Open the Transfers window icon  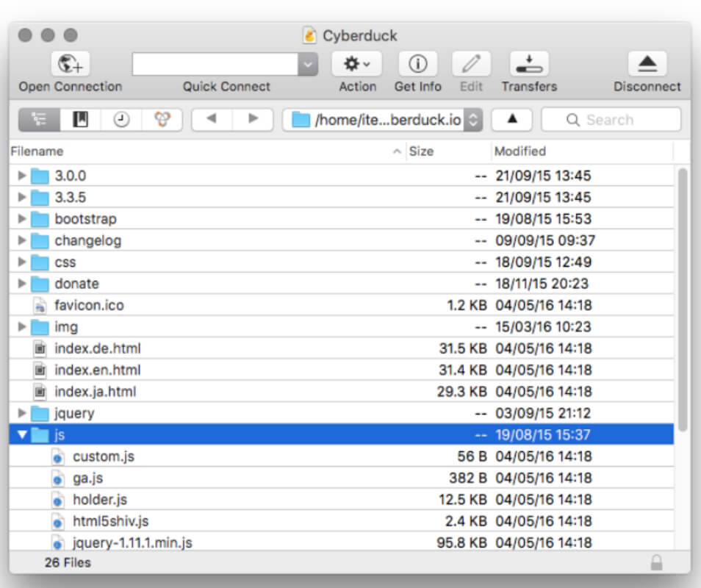pyautogui.click(x=529, y=63)
